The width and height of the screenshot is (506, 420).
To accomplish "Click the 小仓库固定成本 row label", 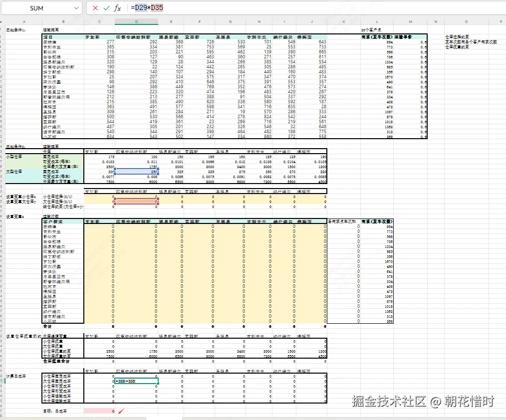I will [57, 376].
